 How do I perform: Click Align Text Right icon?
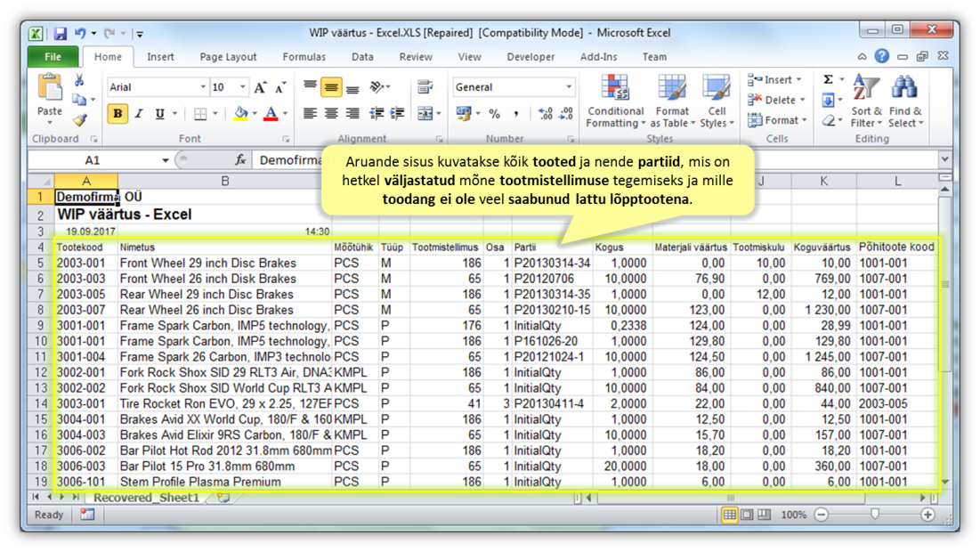(x=352, y=113)
